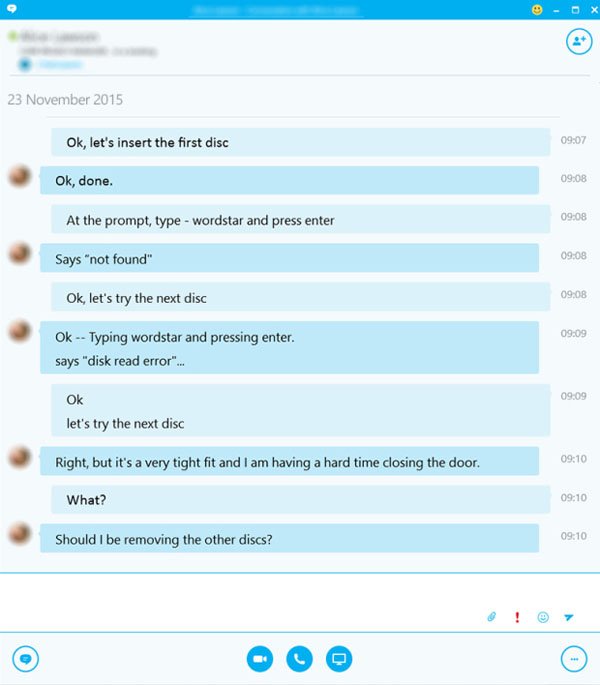Viewport: 600px width, 685px height.
Task: Click the IM chat bubble button at bottom
Action: [26, 659]
